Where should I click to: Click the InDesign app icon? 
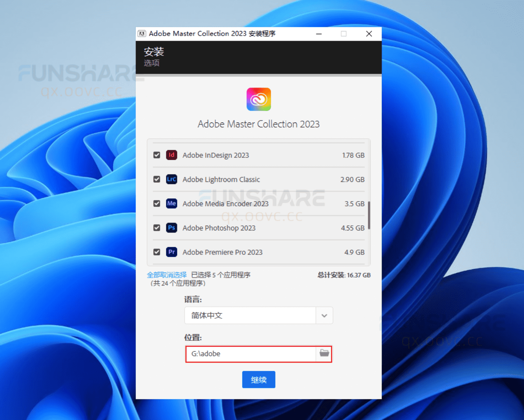171,155
